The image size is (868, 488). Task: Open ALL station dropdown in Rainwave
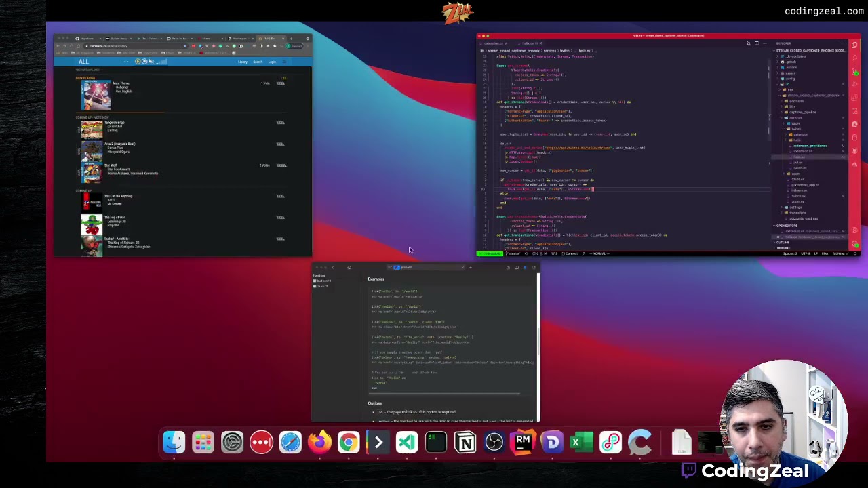[x=126, y=62]
